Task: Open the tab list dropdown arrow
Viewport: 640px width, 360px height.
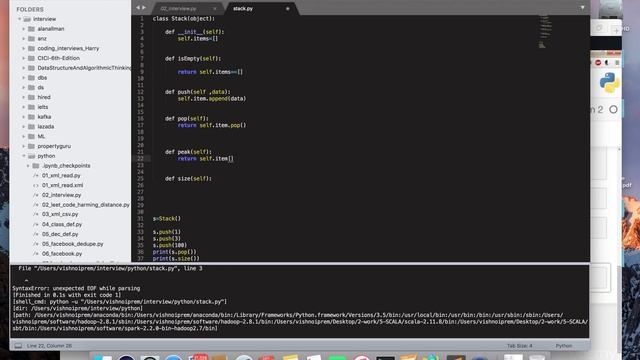Action: (x=582, y=8)
